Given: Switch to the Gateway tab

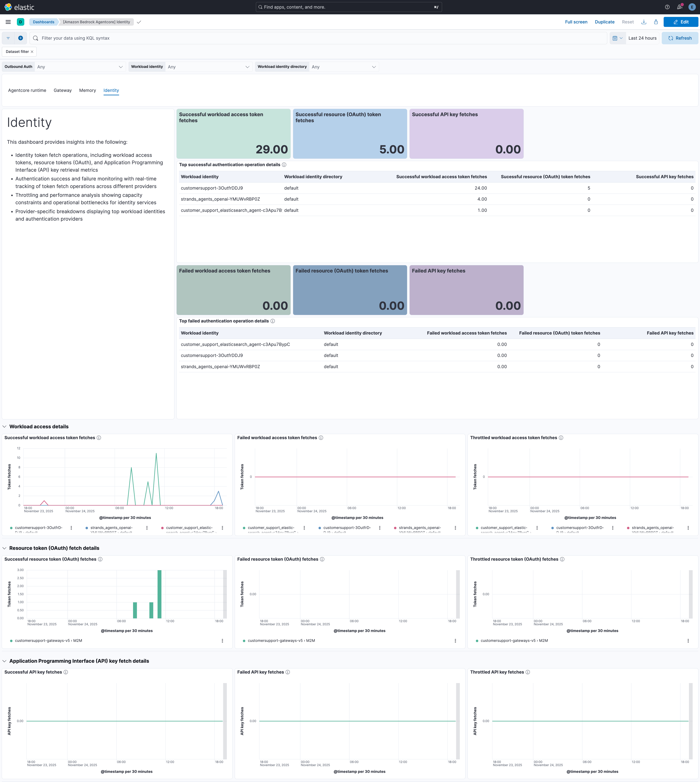Looking at the screenshot, I should (63, 90).
